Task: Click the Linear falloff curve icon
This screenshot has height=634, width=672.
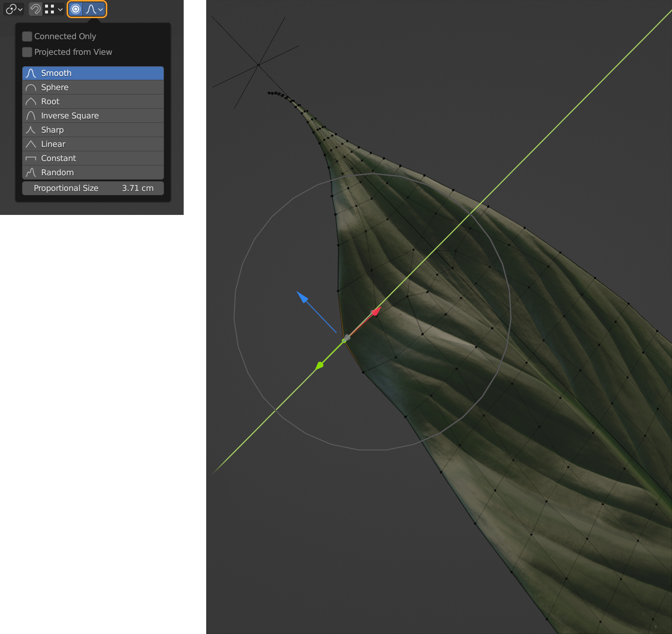Action: point(31,144)
